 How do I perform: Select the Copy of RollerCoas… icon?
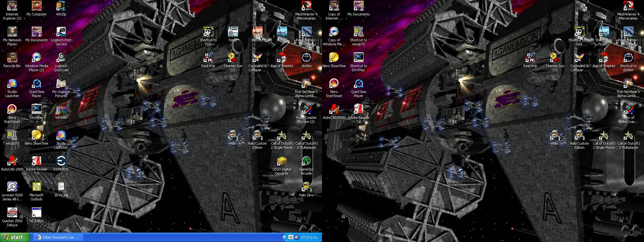pos(628,114)
